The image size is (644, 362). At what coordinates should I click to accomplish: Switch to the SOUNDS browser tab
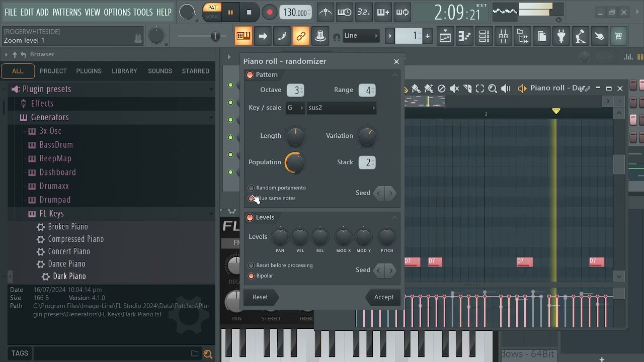click(x=160, y=71)
